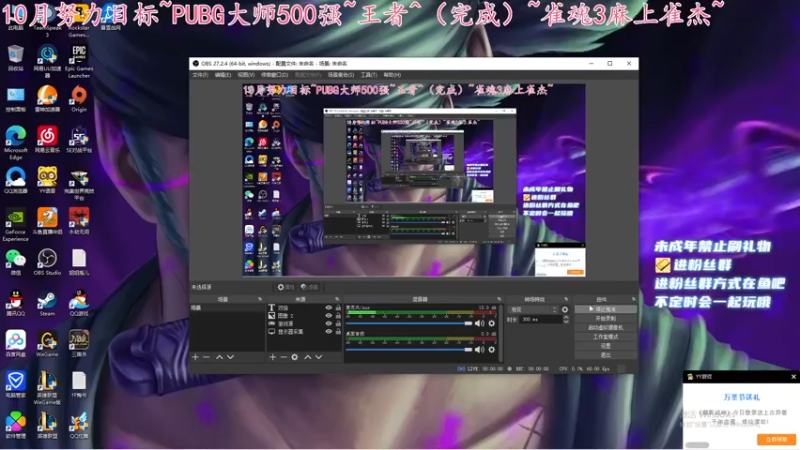800x450 pixels.
Task: Click the audio mixer scrollbar
Action: (x=502, y=332)
